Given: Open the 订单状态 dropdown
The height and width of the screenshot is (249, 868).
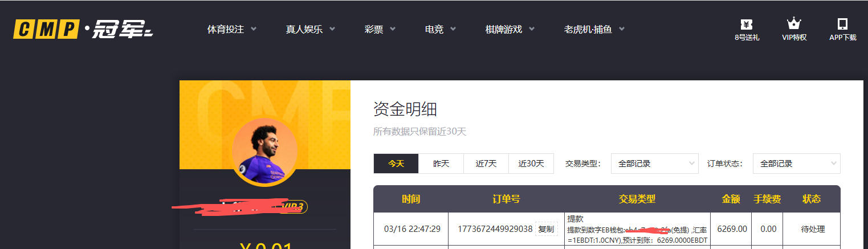Looking at the screenshot, I should click(796, 164).
